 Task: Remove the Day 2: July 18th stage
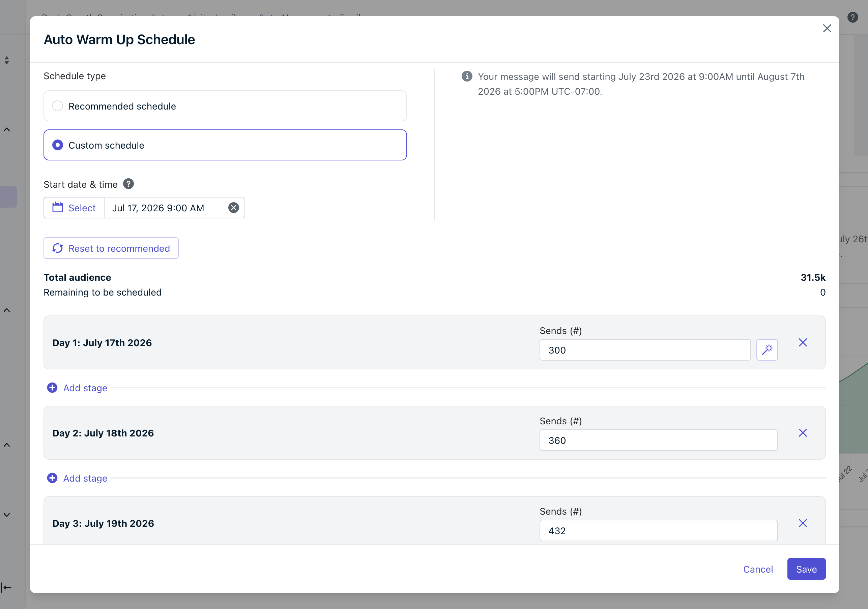803,433
